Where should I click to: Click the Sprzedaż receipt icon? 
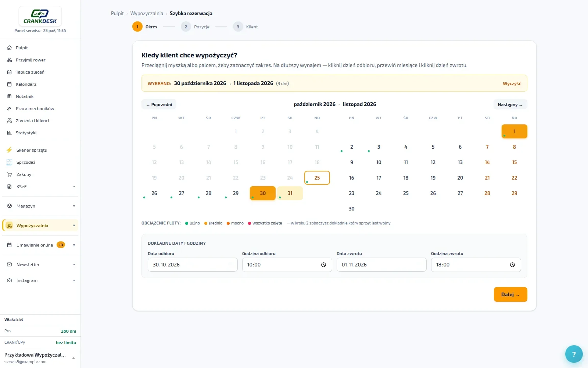(x=10, y=162)
